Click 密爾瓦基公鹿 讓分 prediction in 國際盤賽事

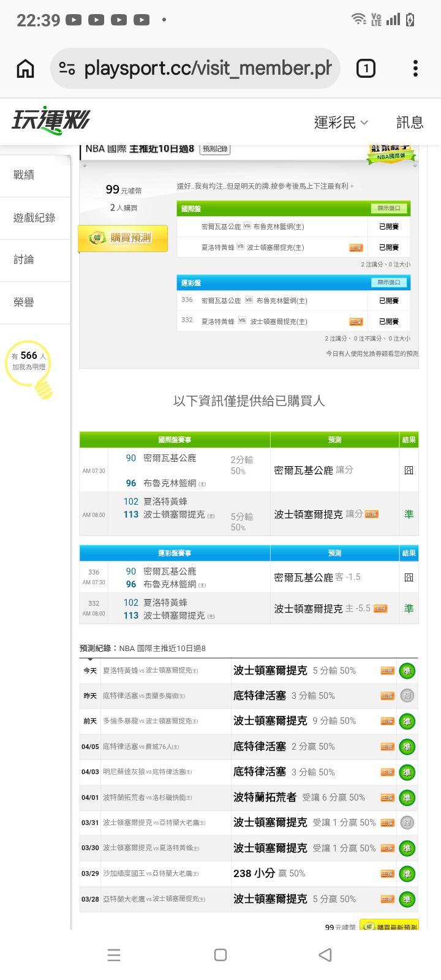click(x=314, y=470)
